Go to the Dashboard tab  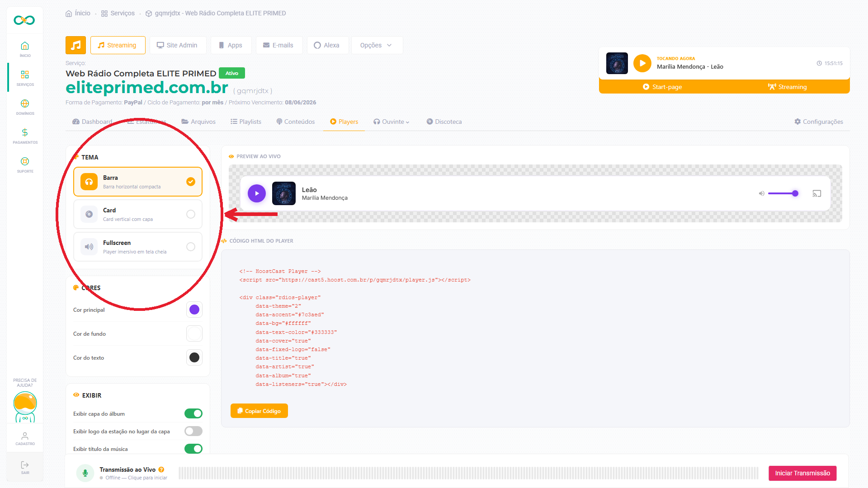[92, 122]
